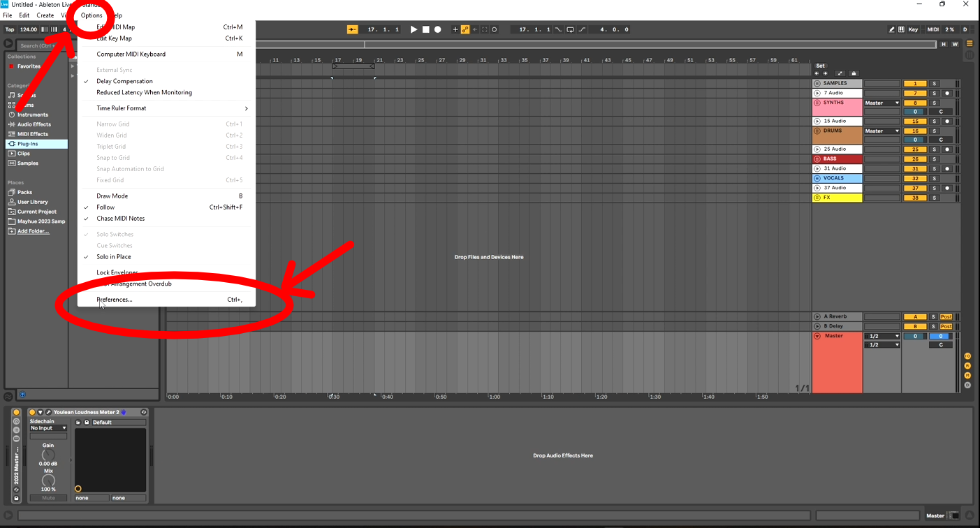Solo the SAMPLES track
Viewport: 980px width, 528px height.
click(934, 83)
